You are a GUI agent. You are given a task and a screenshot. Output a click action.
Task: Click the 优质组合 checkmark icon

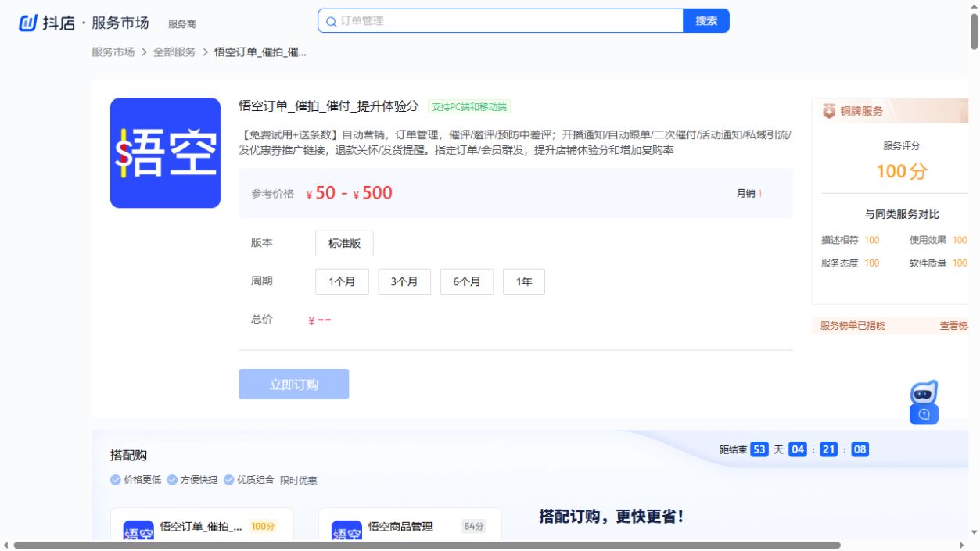[229, 480]
